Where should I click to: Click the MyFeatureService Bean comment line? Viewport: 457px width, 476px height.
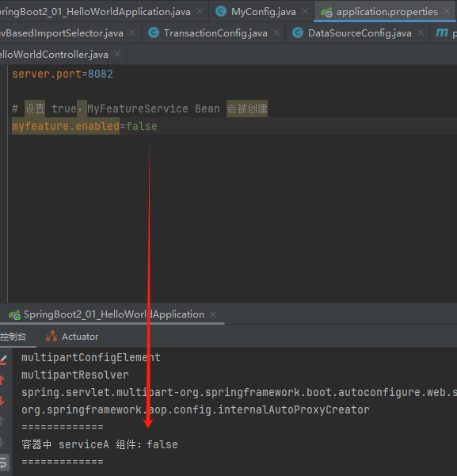[139, 109]
